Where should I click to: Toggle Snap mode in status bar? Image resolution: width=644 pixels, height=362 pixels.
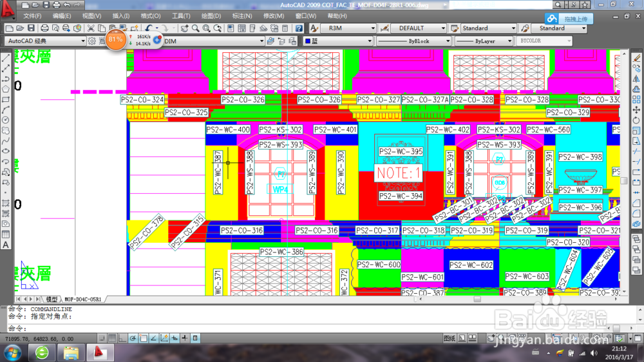point(102,338)
